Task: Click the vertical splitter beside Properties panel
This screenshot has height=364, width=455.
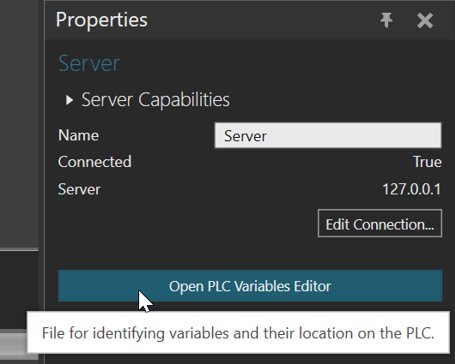Action: (42, 182)
